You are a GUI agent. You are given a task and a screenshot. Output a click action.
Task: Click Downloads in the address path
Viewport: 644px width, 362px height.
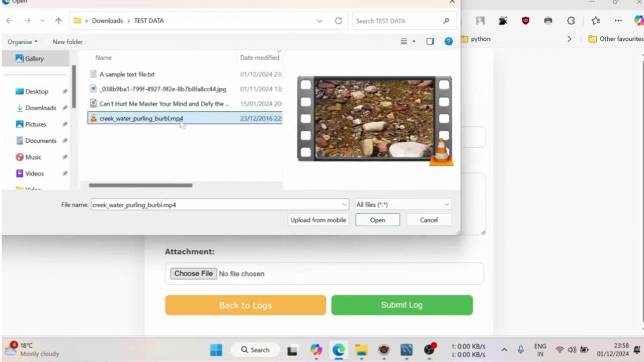click(107, 21)
